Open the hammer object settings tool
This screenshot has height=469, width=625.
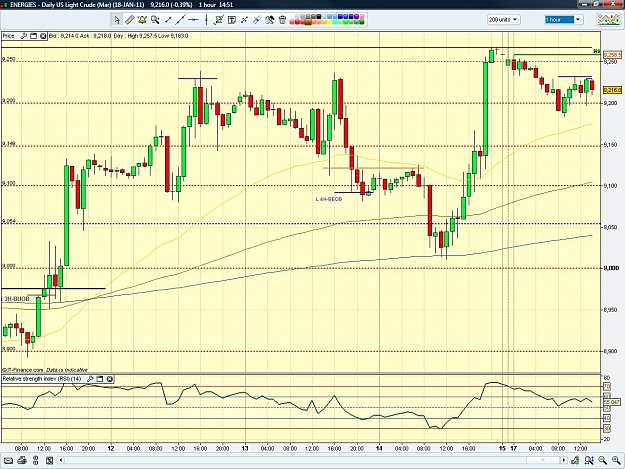pos(270,20)
